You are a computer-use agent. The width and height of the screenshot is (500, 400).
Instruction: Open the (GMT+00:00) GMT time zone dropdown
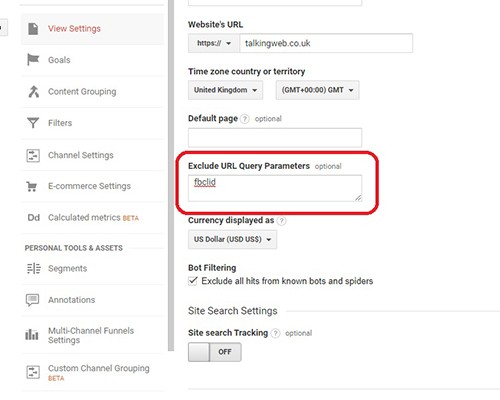[x=317, y=90]
